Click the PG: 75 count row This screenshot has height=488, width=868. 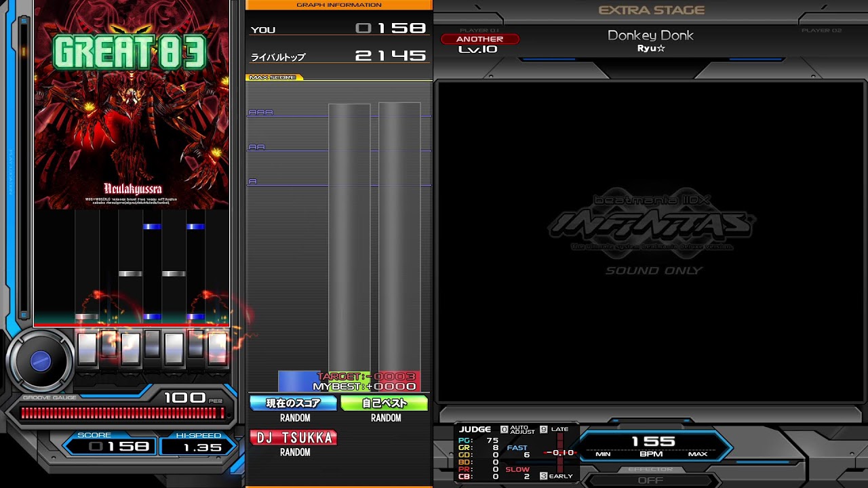coord(479,441)
